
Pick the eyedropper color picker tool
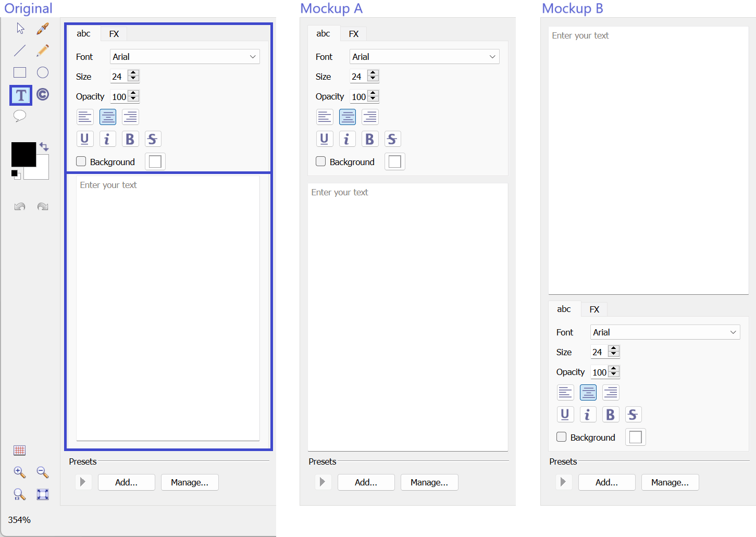(43, 29)
